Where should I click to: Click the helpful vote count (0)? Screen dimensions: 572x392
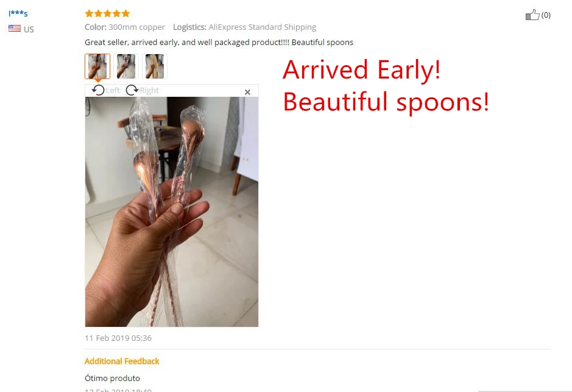546,15
